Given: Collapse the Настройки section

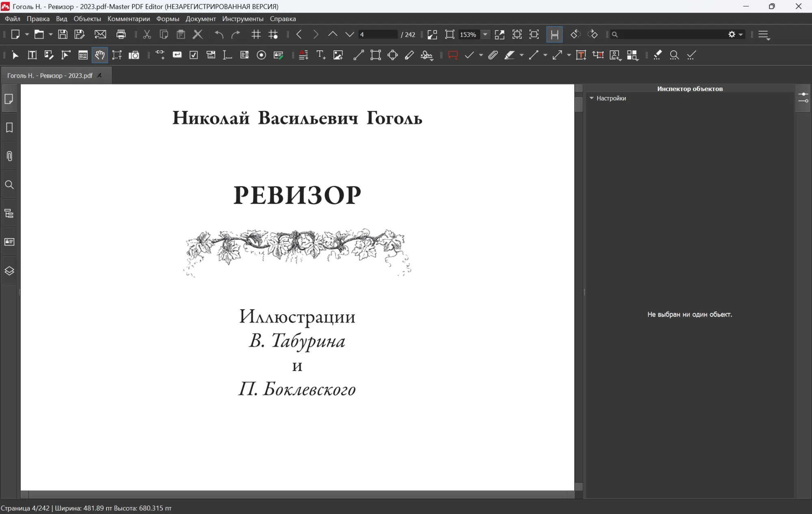Looking at the screenshot, I should [592, 98].
